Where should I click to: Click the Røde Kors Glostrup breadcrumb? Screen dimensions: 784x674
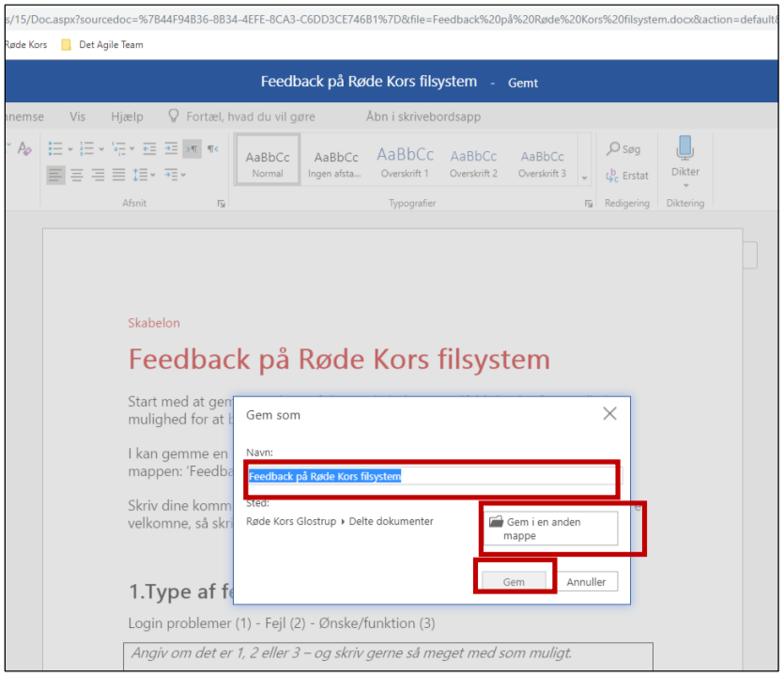point(291,521)
